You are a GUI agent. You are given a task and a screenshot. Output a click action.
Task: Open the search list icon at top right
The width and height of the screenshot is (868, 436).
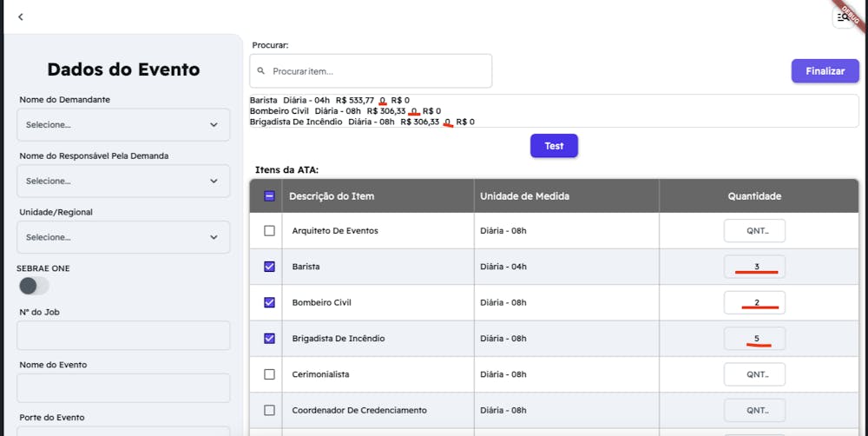click(843, 17)
